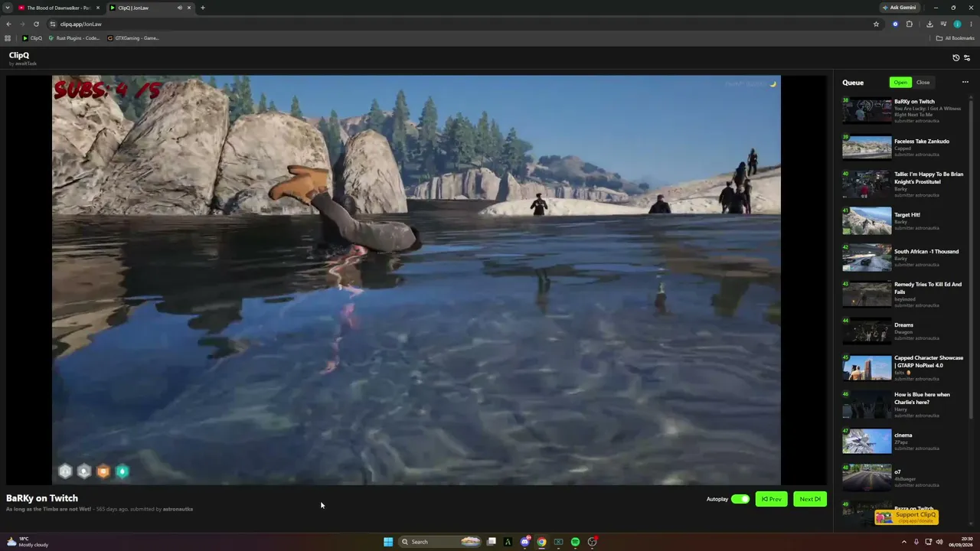Click the Support ClipQ donate banner
The height and width of the screenshot is (551, 980).
pos(906,517)
